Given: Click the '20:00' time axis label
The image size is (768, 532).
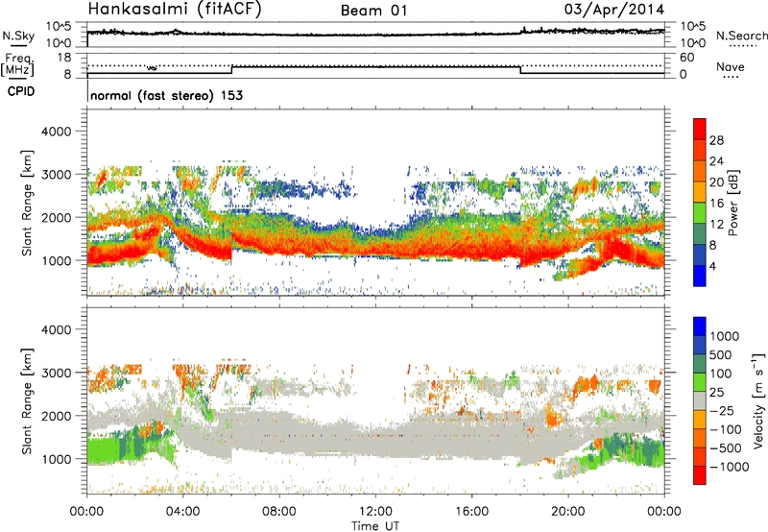Looking at the screenshot, I should (x=568, y=512).
